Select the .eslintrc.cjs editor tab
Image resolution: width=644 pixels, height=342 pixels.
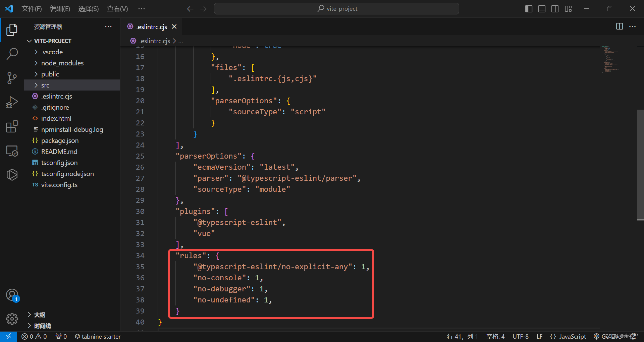[151, 26]
